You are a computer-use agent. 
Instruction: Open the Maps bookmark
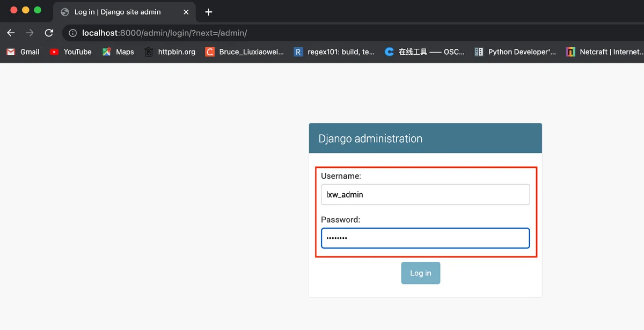tap(118, 52)
